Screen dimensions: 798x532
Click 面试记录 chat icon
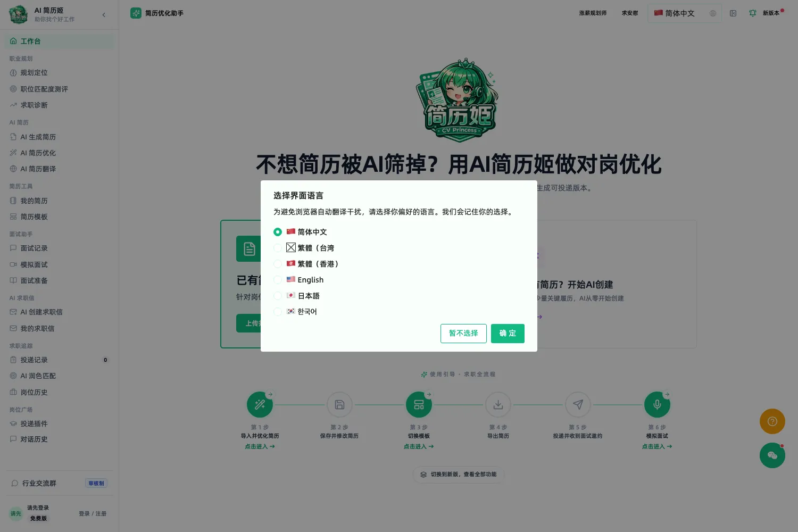tap(13, 248)
